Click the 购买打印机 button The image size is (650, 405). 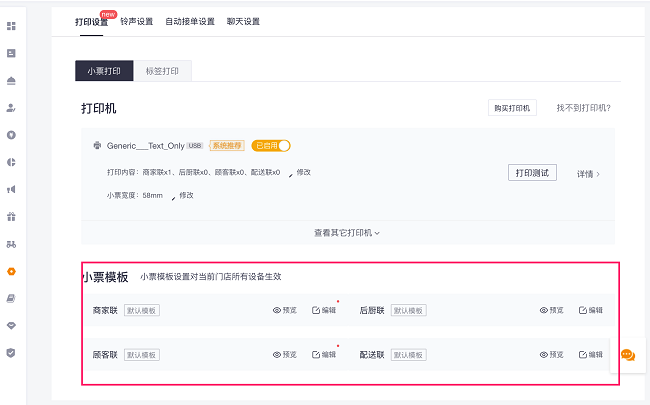pos(512,108)
